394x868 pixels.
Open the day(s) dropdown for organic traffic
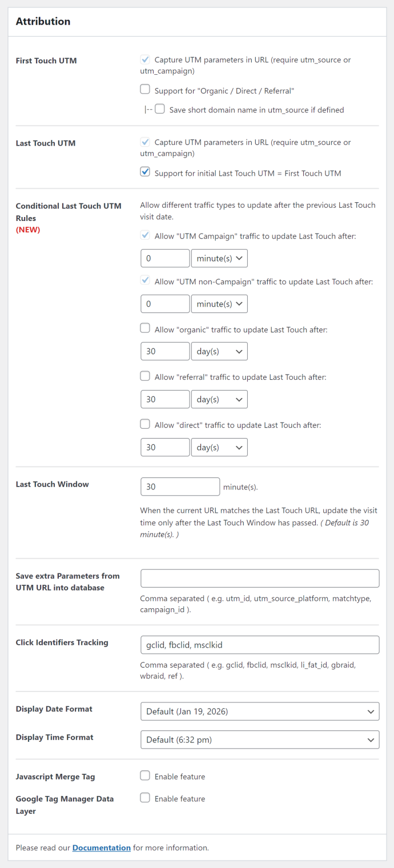(219, 351)
